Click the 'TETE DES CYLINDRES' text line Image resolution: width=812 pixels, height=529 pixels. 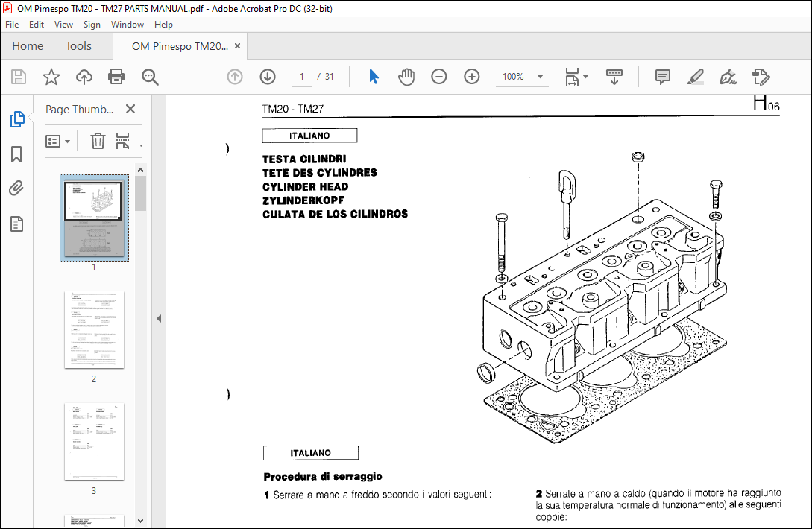click(x=320, y=173)
